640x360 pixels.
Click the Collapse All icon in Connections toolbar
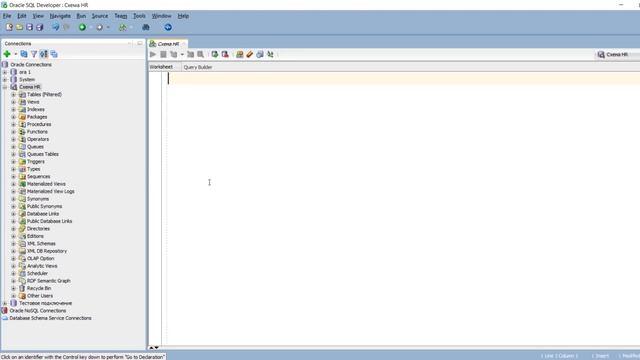click(54, 54)
